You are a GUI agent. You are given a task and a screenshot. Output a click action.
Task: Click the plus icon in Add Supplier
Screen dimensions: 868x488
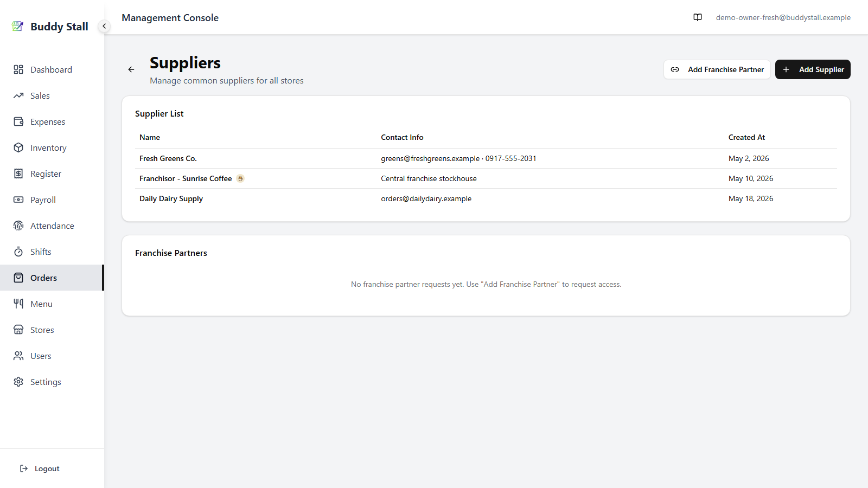[x=786, y=69]
